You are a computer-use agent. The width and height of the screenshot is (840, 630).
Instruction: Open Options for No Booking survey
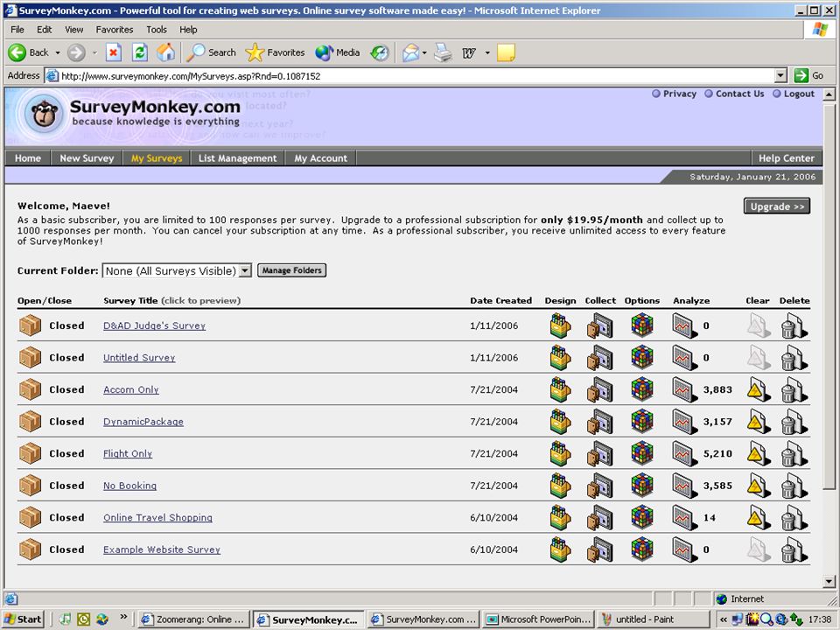(641, 486)
